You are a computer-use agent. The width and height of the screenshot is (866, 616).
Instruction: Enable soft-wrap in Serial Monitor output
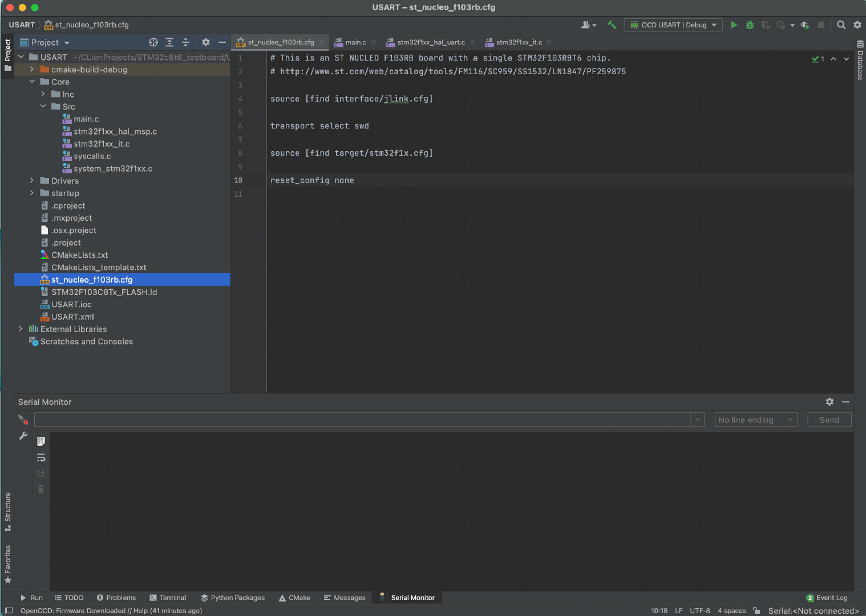(41, 457)
